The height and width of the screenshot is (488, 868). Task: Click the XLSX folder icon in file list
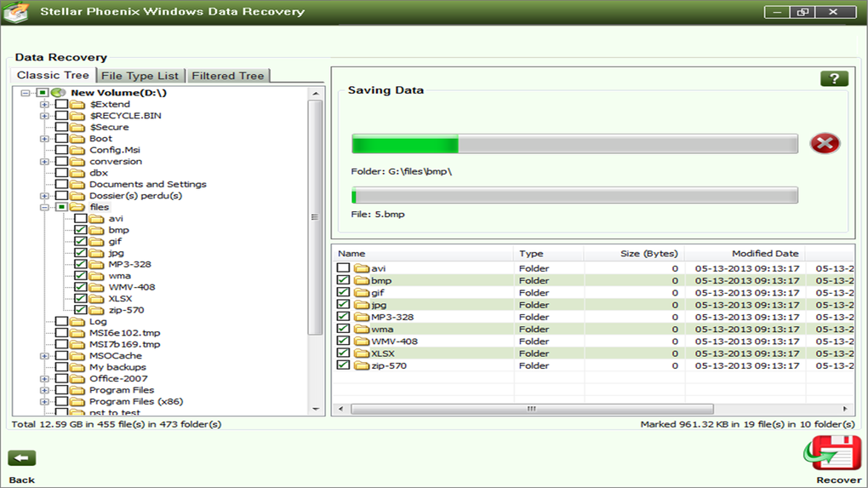362,354
